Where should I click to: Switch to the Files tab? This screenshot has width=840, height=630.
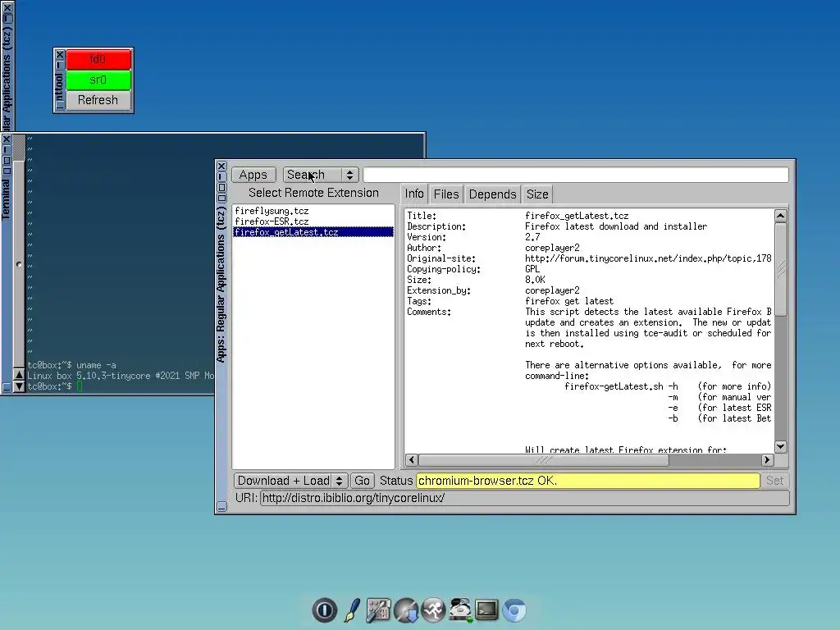tap(446, 194)
